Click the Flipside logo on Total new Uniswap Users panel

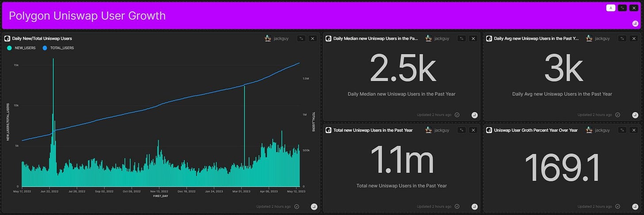click(329, 130)
